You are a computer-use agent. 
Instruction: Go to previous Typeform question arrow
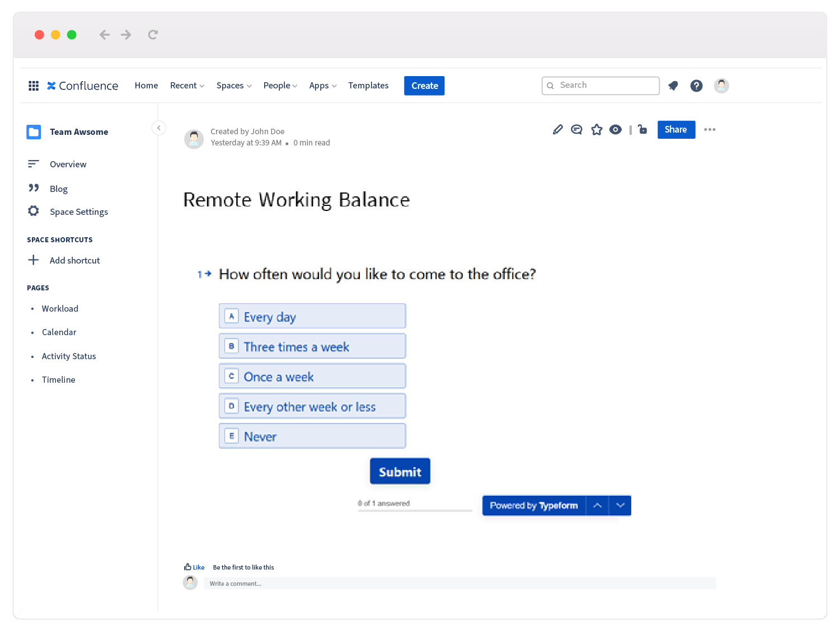pos(597,506)
